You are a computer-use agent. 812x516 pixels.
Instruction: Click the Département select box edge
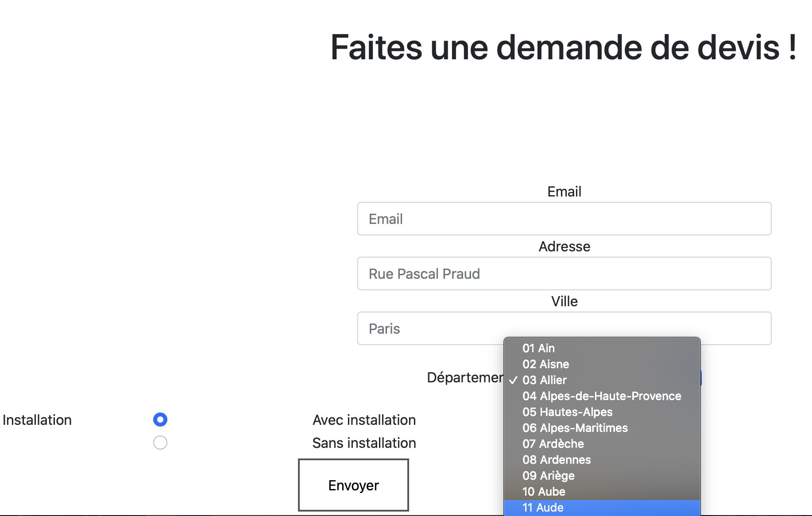[x=701, y=377]
